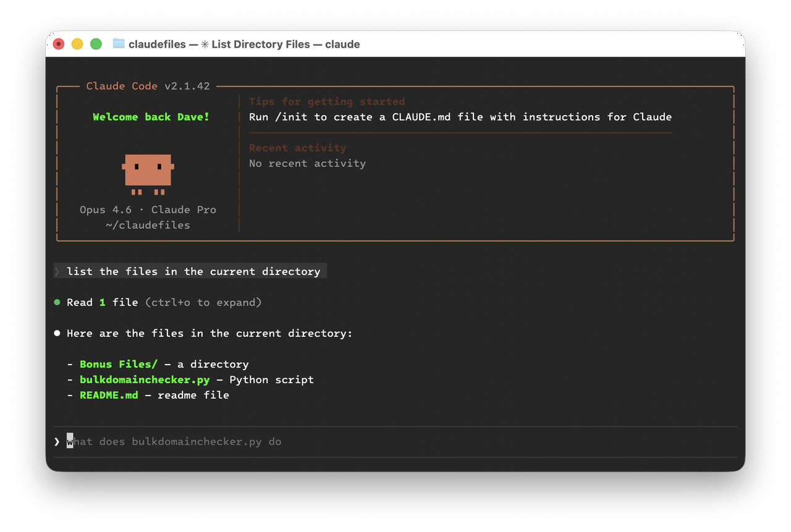This screenshot has height=532, width=791.
Task: Click the green fullscreen window button
Action: pos(96,44)
